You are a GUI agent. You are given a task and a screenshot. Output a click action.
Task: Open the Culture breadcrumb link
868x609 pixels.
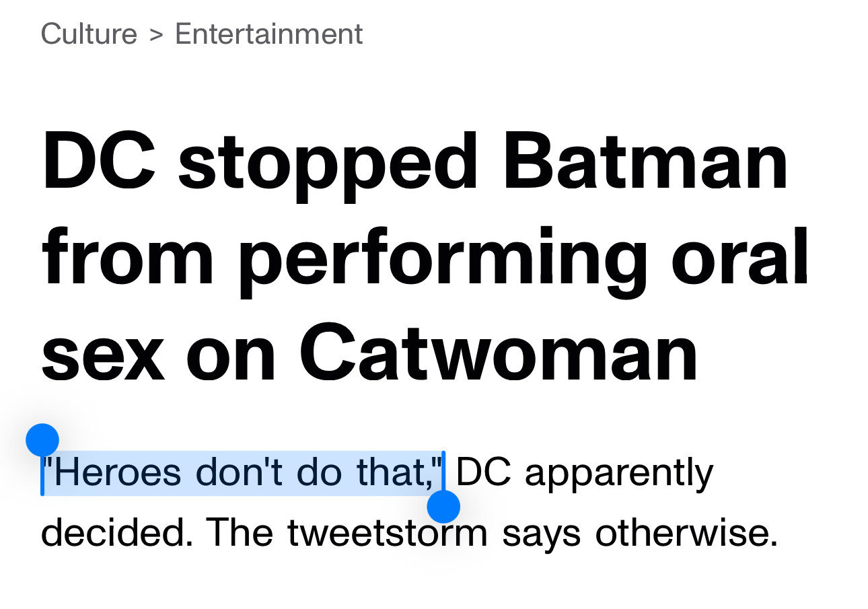(x=89, y=34)
